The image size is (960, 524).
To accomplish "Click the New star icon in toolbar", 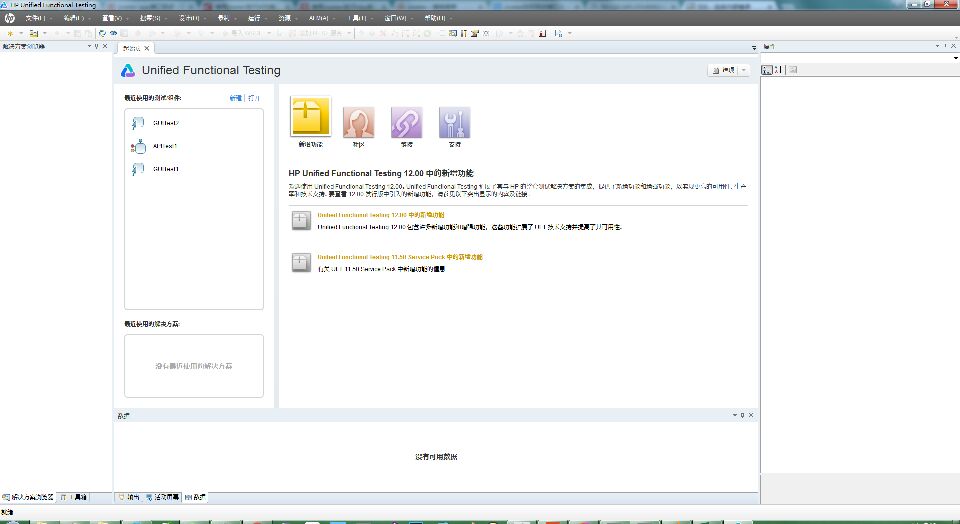I will [x=10, y=33].
